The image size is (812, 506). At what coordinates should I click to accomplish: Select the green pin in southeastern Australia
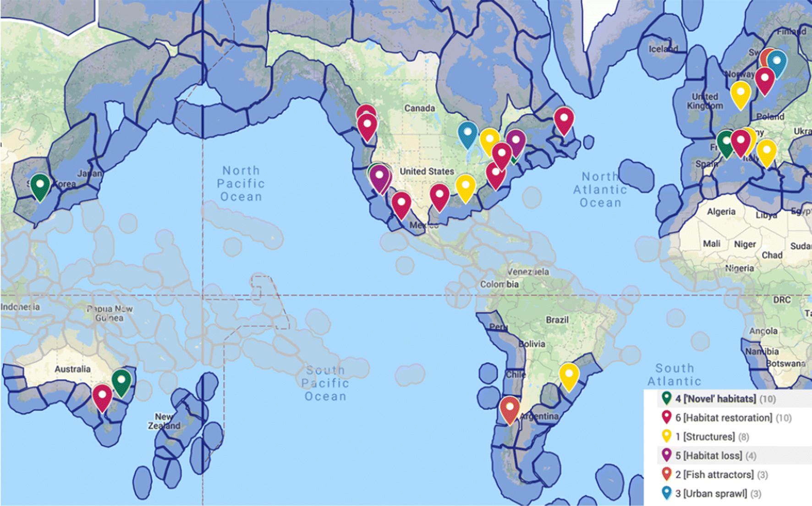(x=121, y=382)
